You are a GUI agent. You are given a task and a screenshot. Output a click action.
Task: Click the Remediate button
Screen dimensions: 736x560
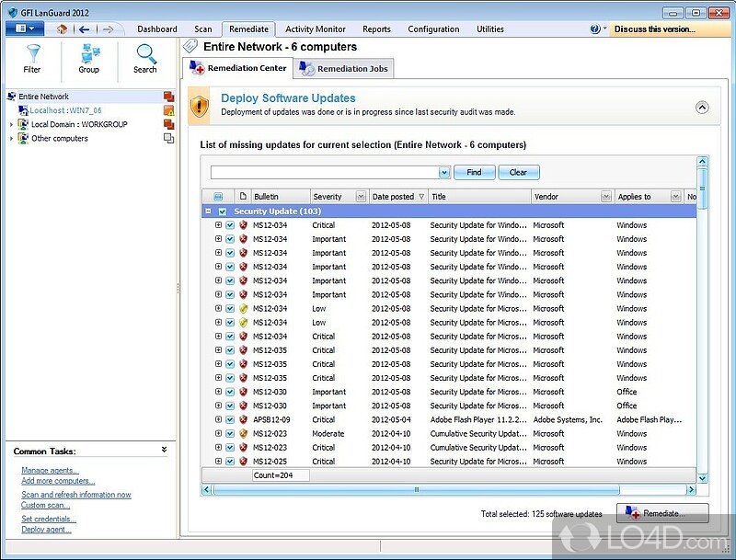[662, 514]
